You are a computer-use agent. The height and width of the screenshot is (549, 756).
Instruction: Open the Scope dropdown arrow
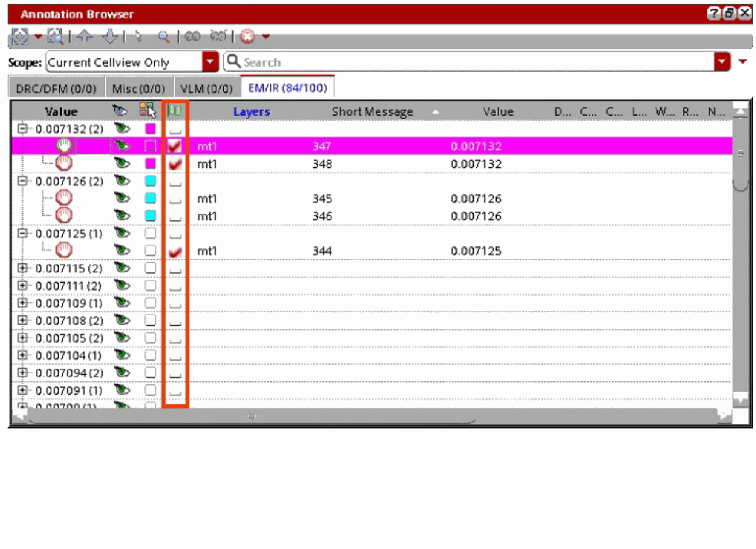(x=210, y=61)
